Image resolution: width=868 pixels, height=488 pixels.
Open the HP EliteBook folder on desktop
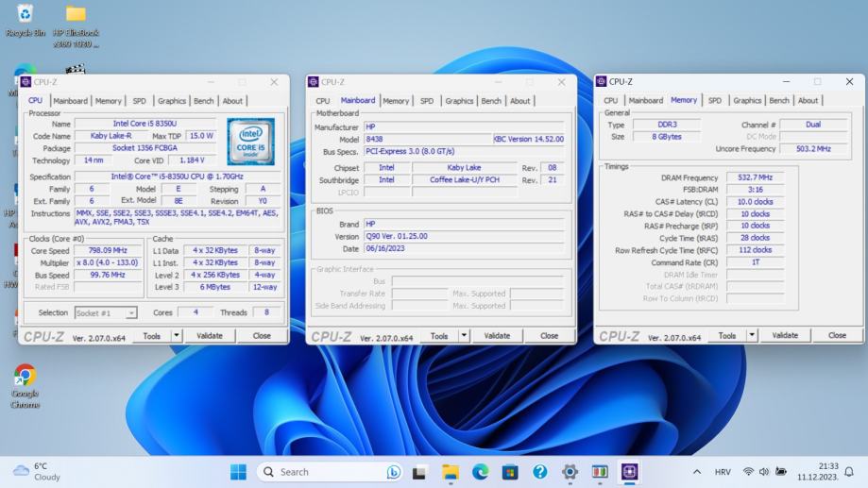76,15
